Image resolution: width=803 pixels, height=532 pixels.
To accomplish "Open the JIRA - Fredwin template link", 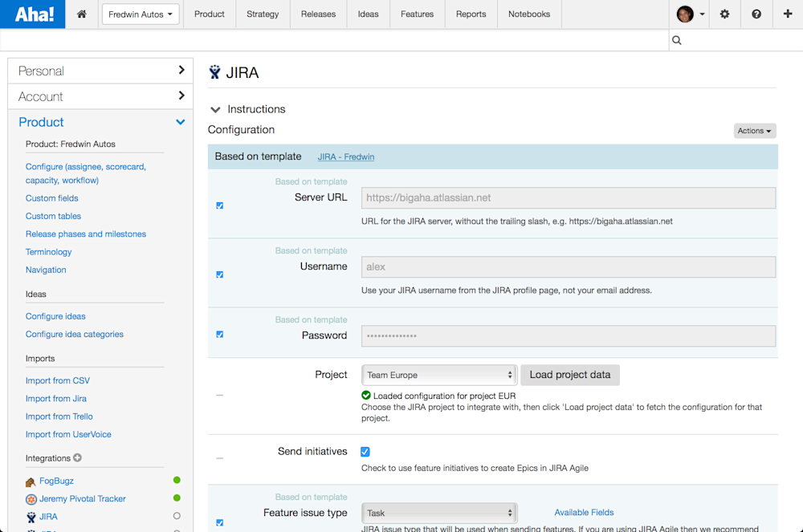I will click(345, 157).
